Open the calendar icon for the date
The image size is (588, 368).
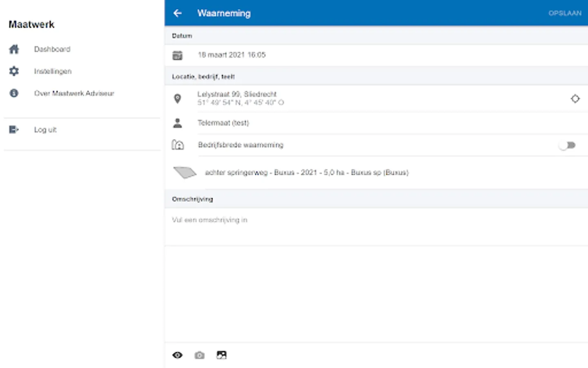coord(177,55)
